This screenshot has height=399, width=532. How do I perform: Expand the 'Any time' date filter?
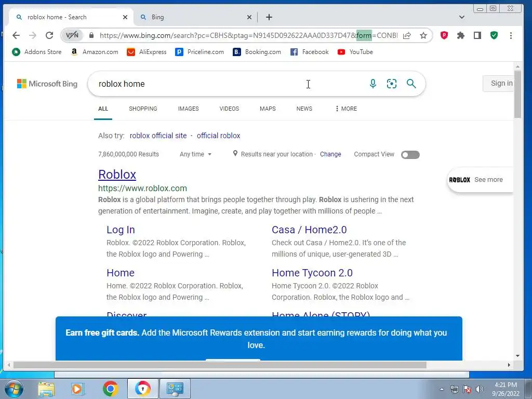195,154
